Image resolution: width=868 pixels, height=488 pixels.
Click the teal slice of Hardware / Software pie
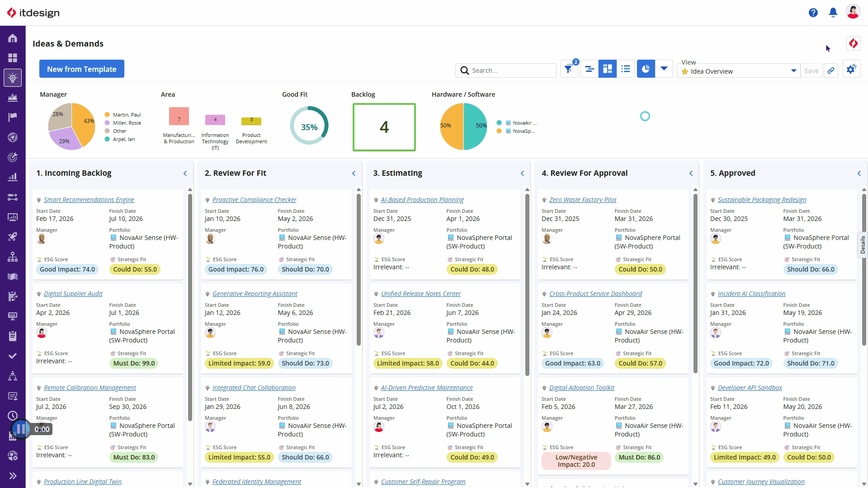475,127
